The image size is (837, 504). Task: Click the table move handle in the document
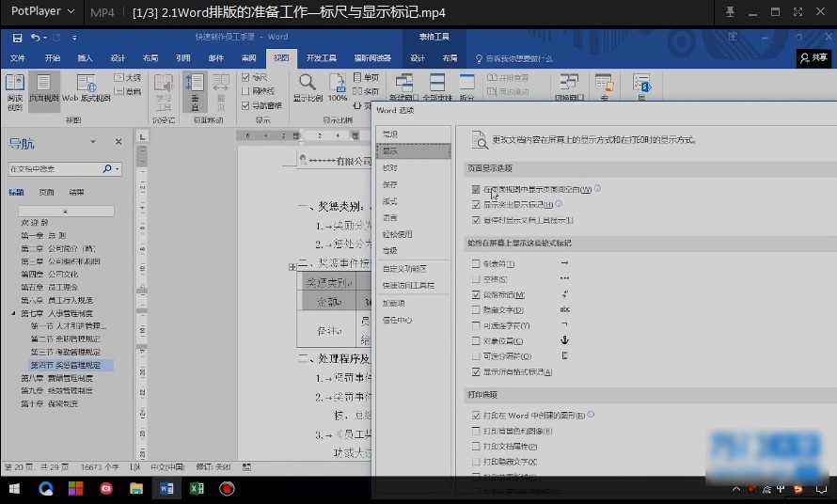point(292,266)
